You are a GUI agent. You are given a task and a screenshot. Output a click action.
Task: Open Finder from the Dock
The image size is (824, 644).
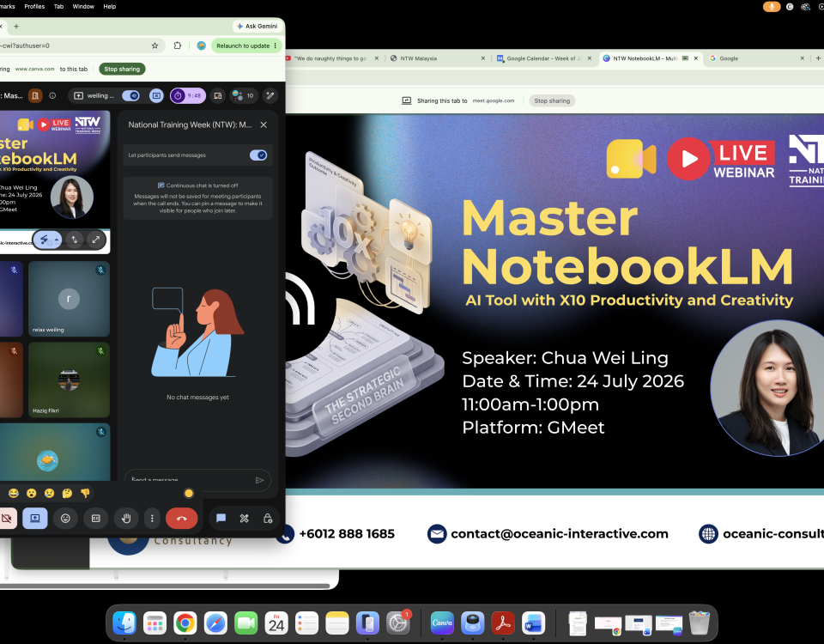click(x=124, y=623)
